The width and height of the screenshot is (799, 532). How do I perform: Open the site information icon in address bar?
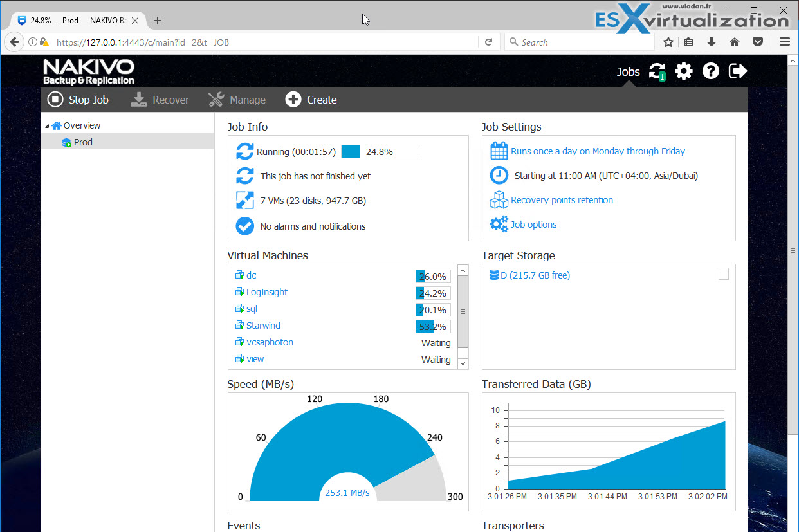tap(33, 42)
